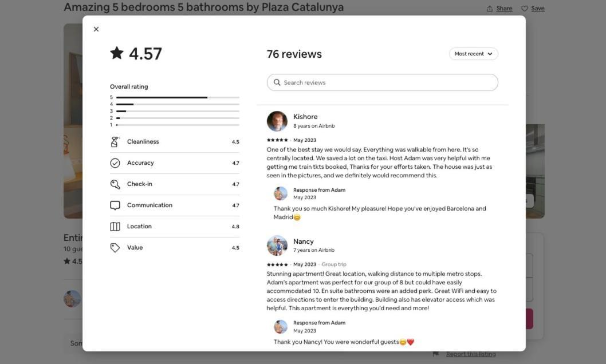Click the Accuracy checkmark circle icon
Image resolution: width=606 pixels, height=364 pixels.
(x=115, y=163)
